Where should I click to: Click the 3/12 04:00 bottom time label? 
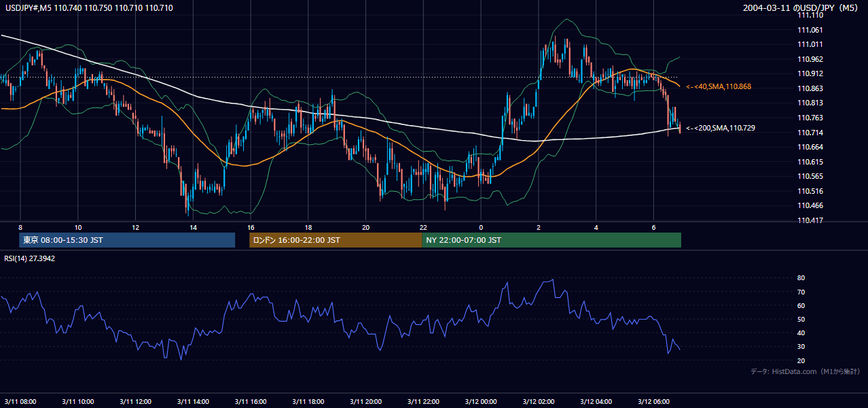[x=596, y=402]
